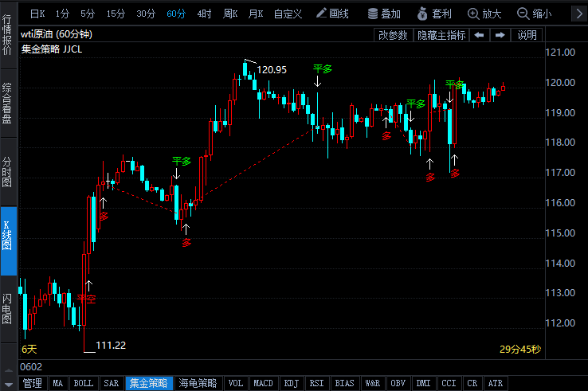The height and width of the screenshot is (391, 588).
Task: Switch to weekly 周K chart
Action: 230,14
